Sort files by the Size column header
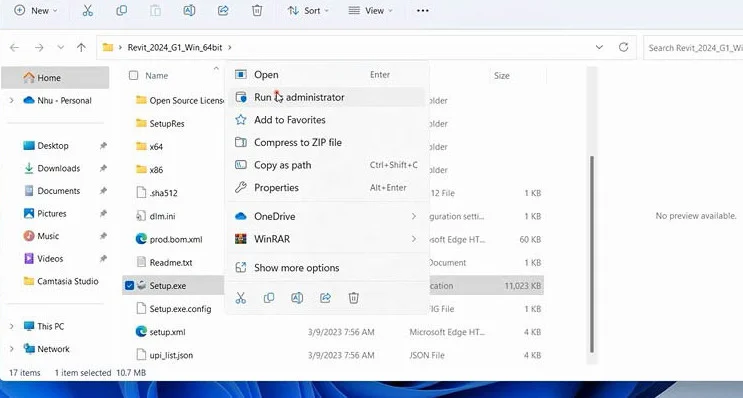This screenshot has height=398, width=743. [501, 76]
